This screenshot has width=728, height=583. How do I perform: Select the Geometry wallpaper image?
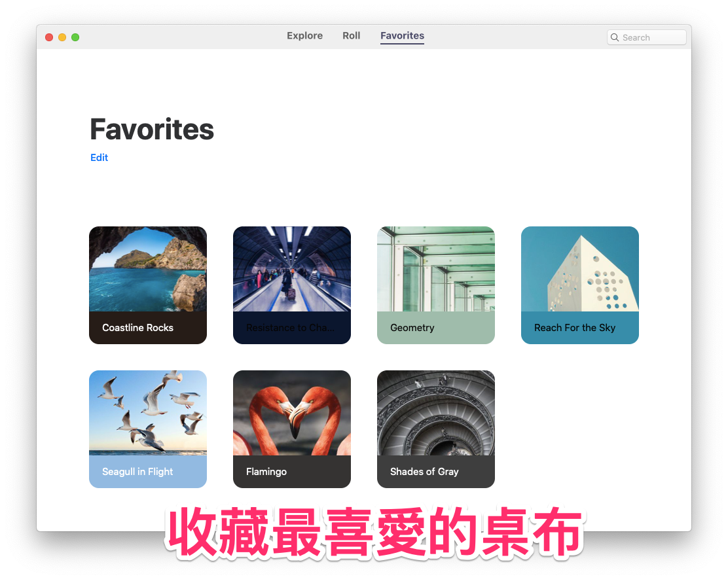coord(435,269)
